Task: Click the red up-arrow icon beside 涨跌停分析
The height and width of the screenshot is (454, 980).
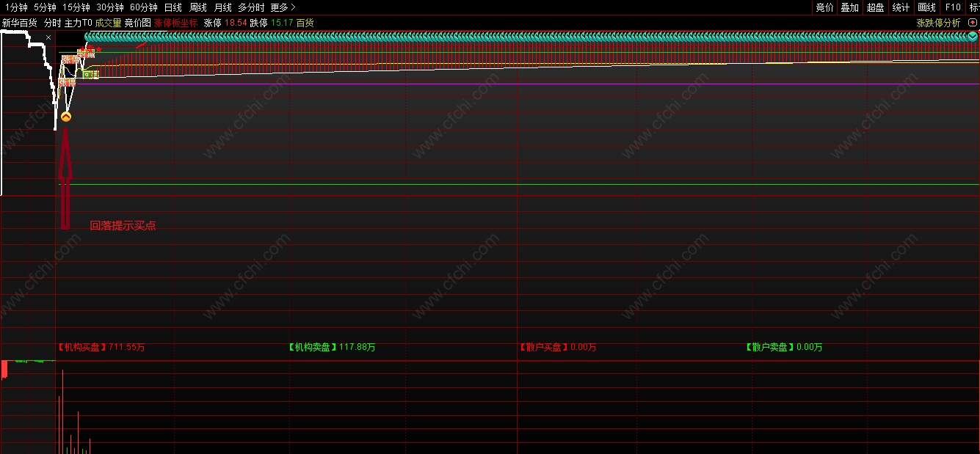Action: click(x=973, y=23)
